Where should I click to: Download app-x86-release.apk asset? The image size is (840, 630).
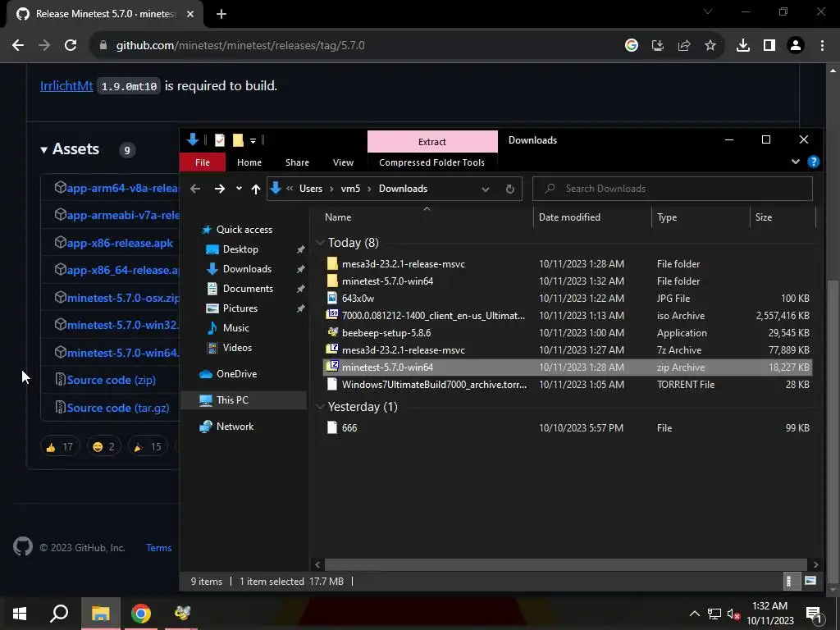pyautogui.click(x=120, y=243)
